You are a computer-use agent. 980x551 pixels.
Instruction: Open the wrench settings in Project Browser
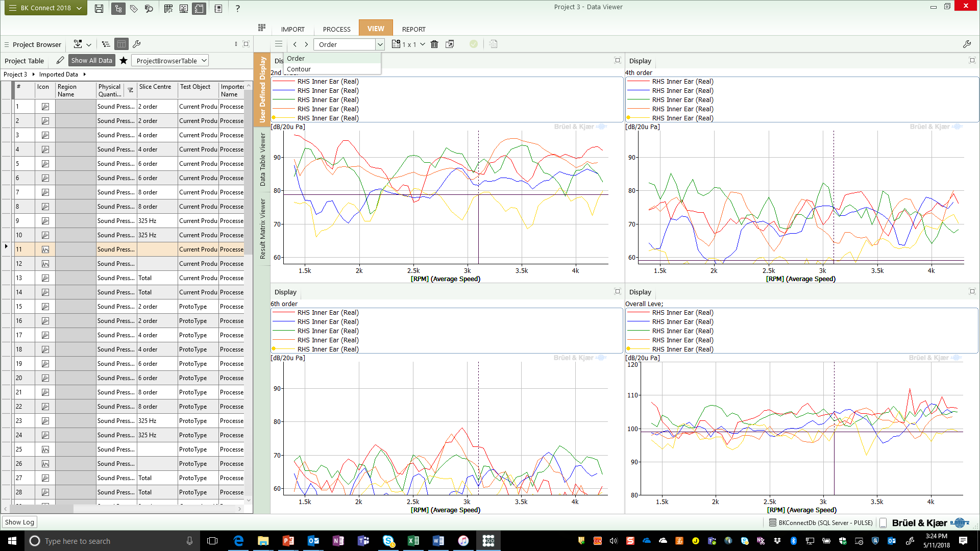pyautogui.click(x=136, y=44)
